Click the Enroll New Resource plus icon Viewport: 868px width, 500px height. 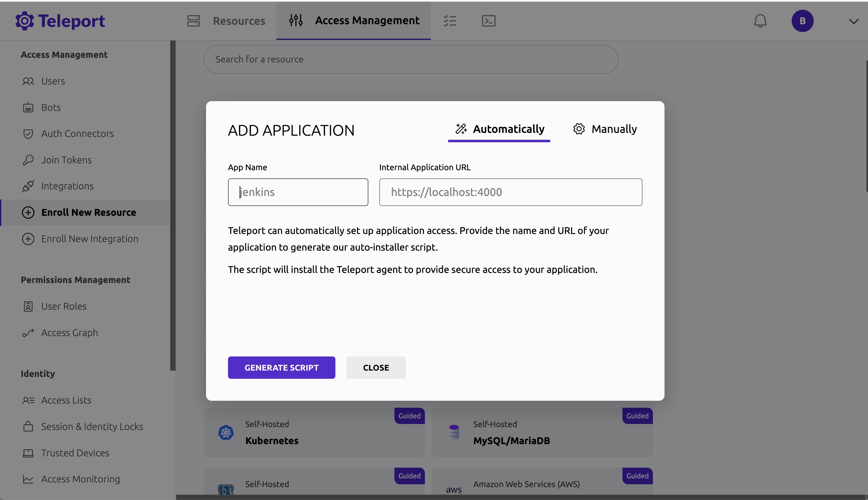pyautogui.click(x=28, y=213)
